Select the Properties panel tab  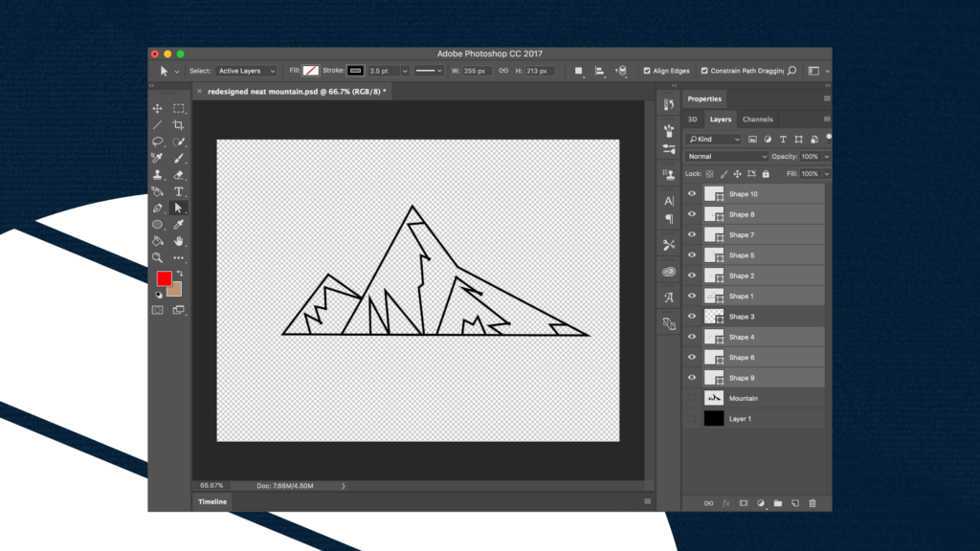(x=704, y=99)
